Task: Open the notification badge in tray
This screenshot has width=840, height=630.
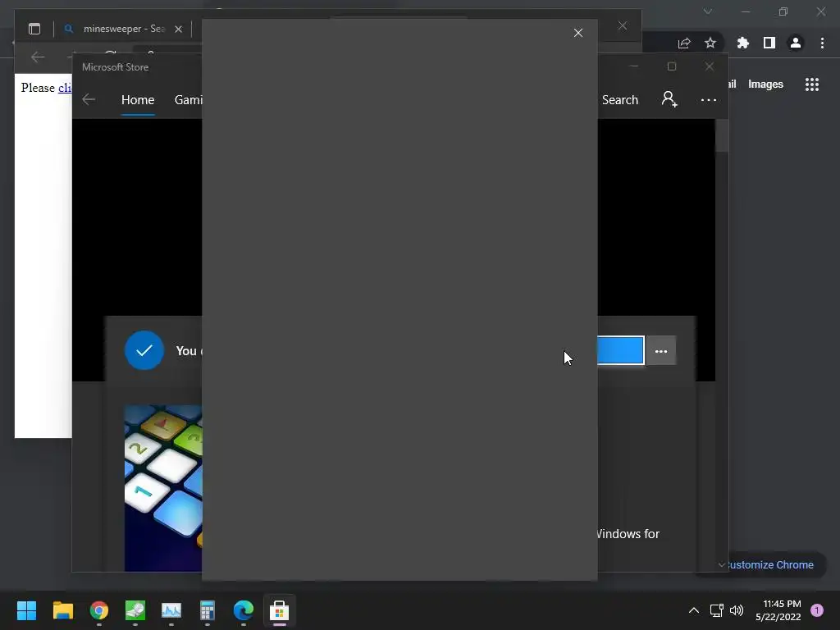Action: (x=817, y=610)
